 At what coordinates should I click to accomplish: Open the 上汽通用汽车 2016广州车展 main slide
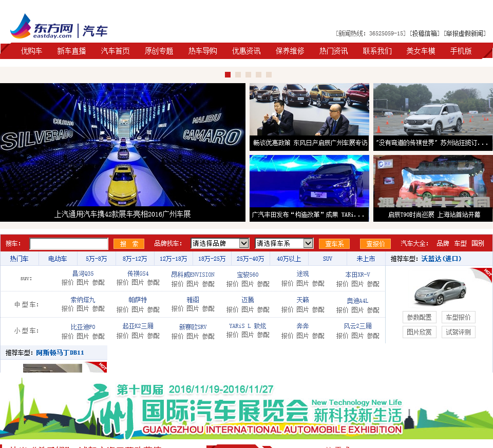coord(123,152)
